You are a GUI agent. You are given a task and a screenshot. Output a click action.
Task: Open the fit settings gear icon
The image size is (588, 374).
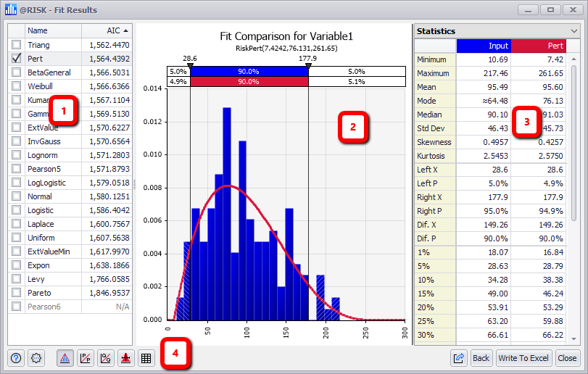point(37,357)
